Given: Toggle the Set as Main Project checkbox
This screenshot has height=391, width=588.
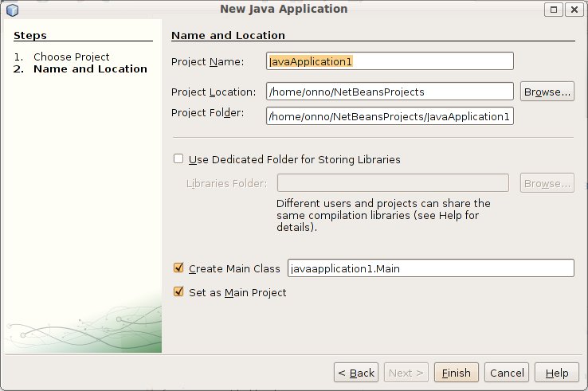Looking at the screenshot, I should coord(178,292).
